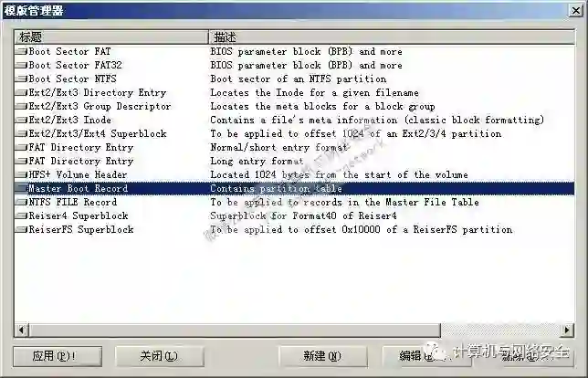Click the 新建(N) button

click(x=323, y=356)
